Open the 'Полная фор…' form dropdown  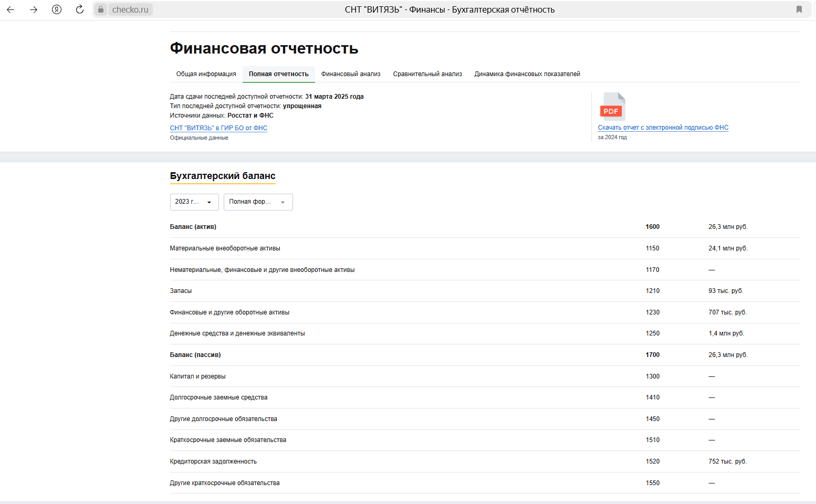click(258, 202)
